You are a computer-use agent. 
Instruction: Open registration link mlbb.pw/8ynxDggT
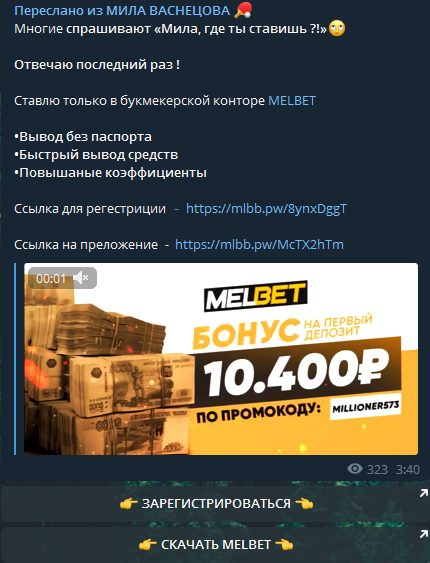tap(266, 209)
